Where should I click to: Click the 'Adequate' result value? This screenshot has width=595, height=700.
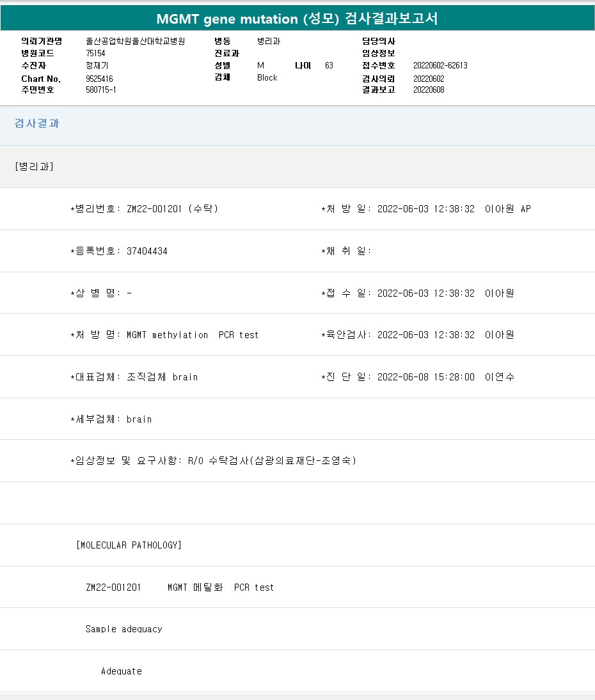point(122,671)
